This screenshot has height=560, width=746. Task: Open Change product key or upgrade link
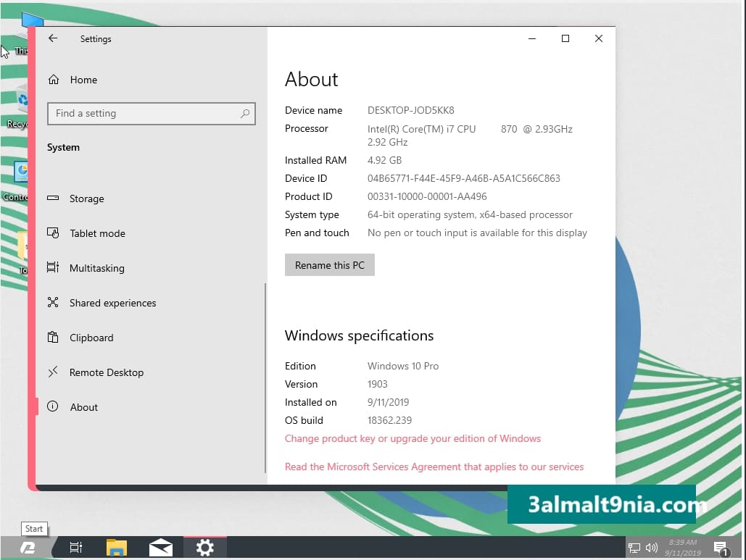point(413,438)
